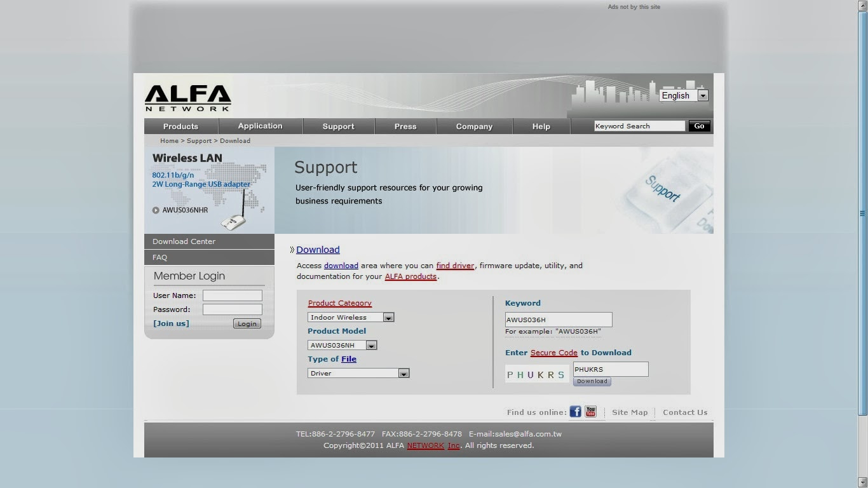Viewport: 868px width, 488px height.
Task: Click the Inc link in the footer copyright
Action: [x=454, y=445]
